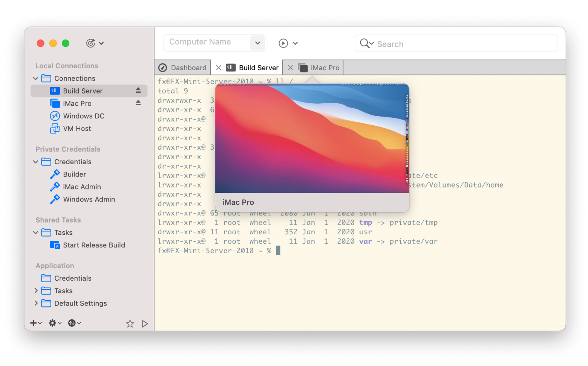Image resolution: width=588 pixels, height=366 pixels.
Task: Select the Windows Admin credential
Action: 89,199
